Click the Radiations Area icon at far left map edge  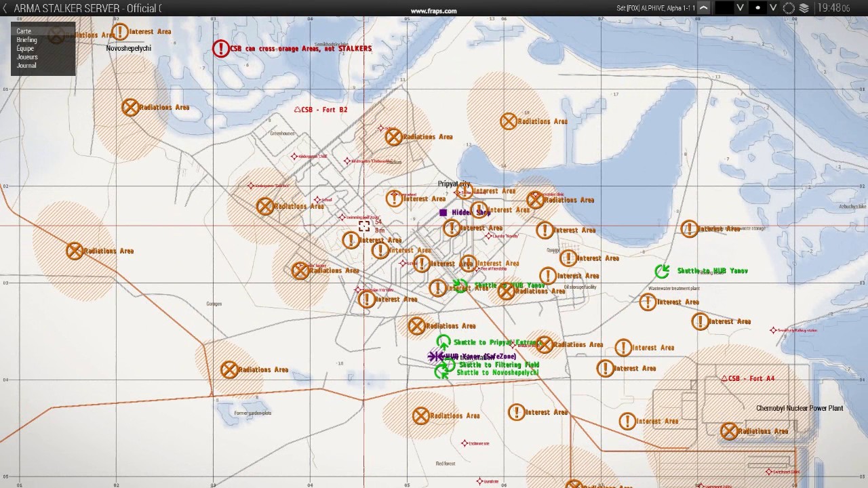[x=75, y=251]
